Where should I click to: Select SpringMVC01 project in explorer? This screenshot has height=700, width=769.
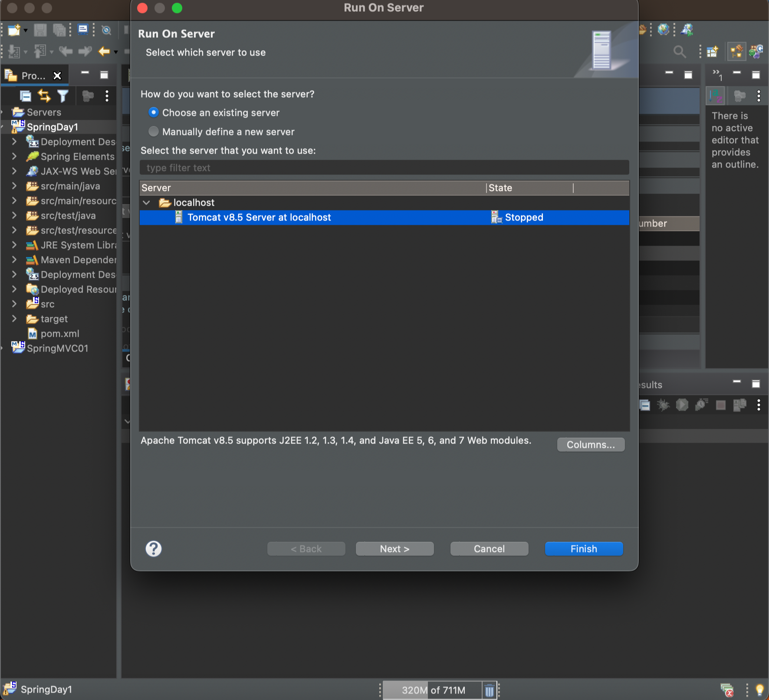click(x=58, y=348)
